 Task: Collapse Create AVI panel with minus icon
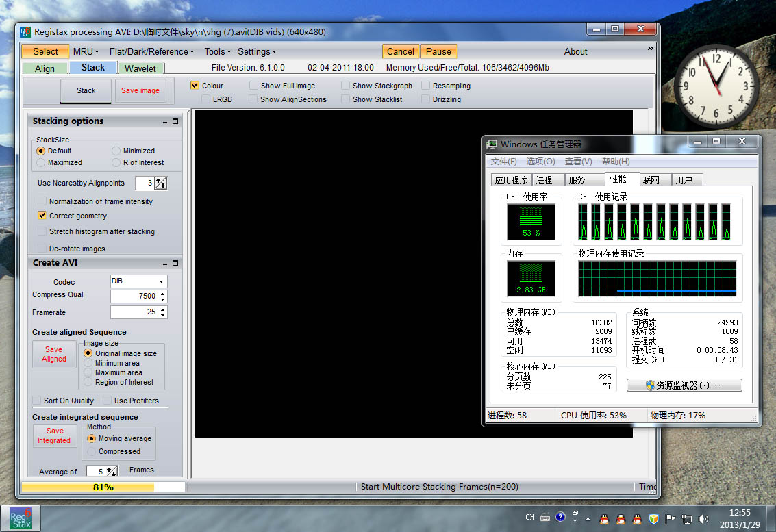pos(165,264)
